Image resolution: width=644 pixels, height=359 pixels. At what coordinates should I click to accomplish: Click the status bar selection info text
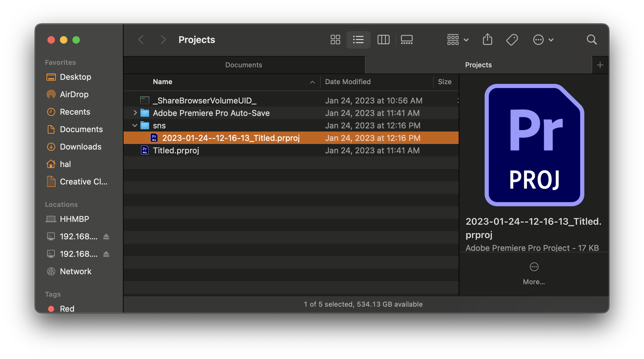(363, 304)
